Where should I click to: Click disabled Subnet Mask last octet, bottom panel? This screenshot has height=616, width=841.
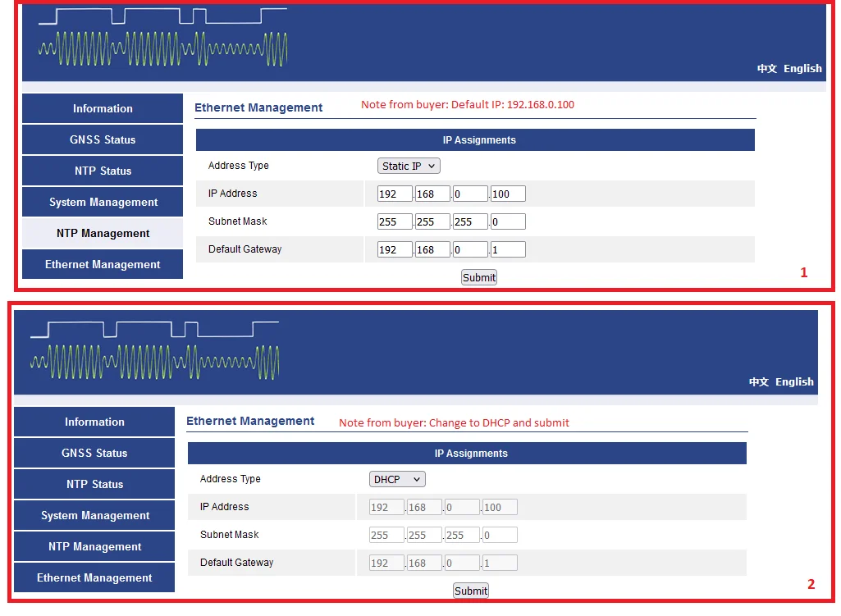click(500, 535)
